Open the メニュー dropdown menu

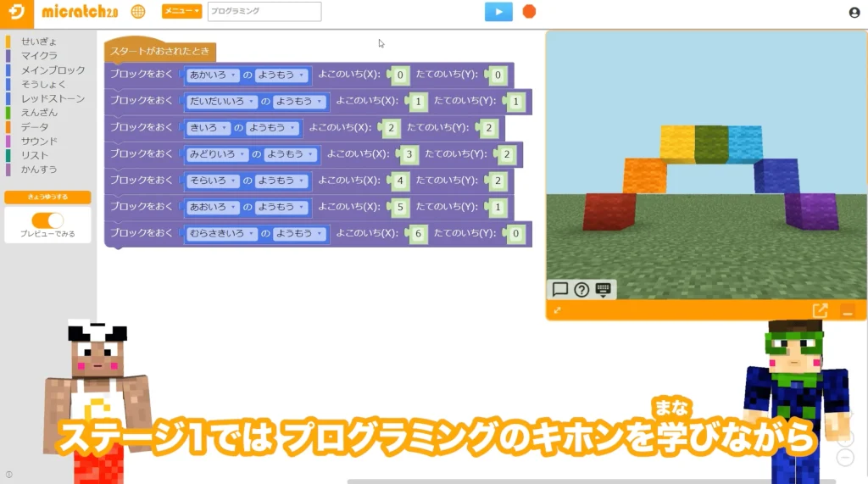pos(181,11)
